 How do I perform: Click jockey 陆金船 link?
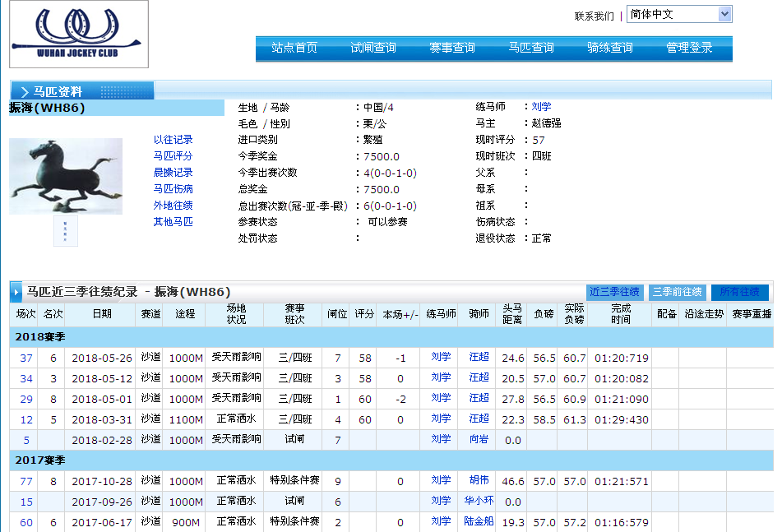pyautogui.click(x=479, y=521)
